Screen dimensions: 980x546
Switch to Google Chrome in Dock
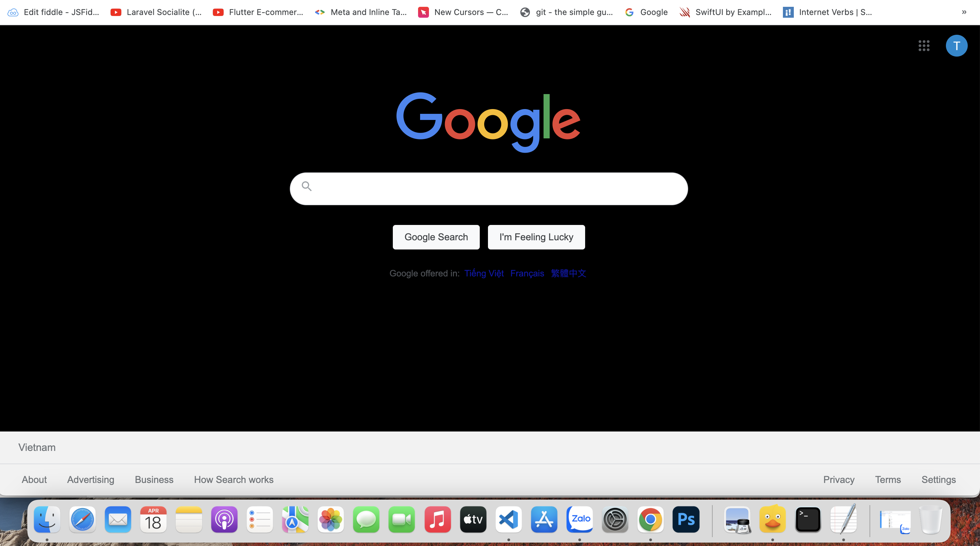(651, 519)
